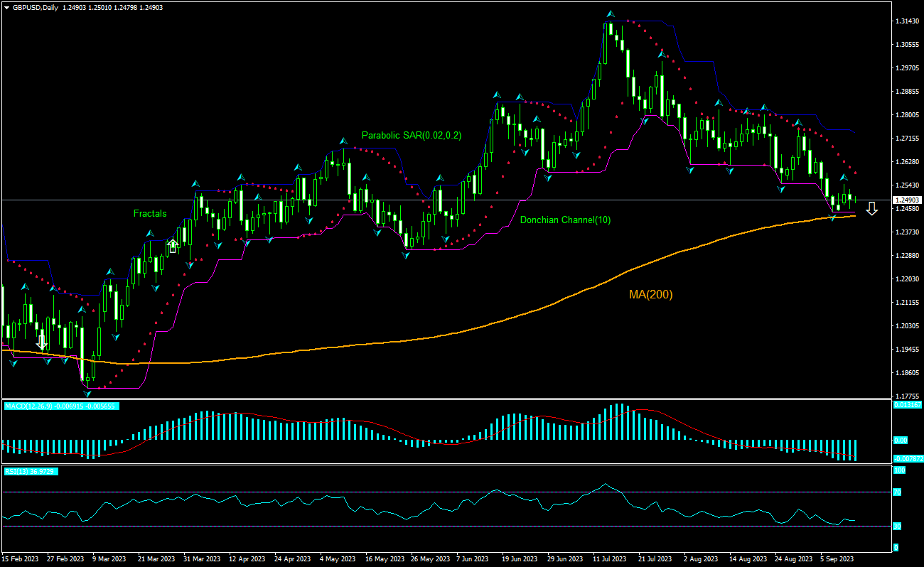Screen dimensions: 924x567
Task: Click the MA(200) label
Action: 650,294
